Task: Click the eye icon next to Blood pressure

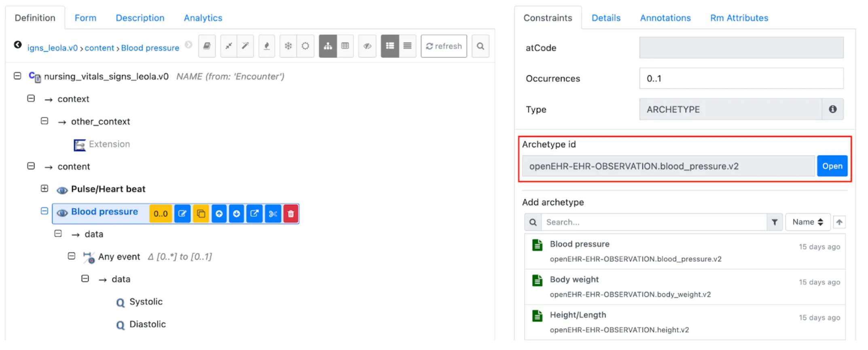Action: (62, 213)
